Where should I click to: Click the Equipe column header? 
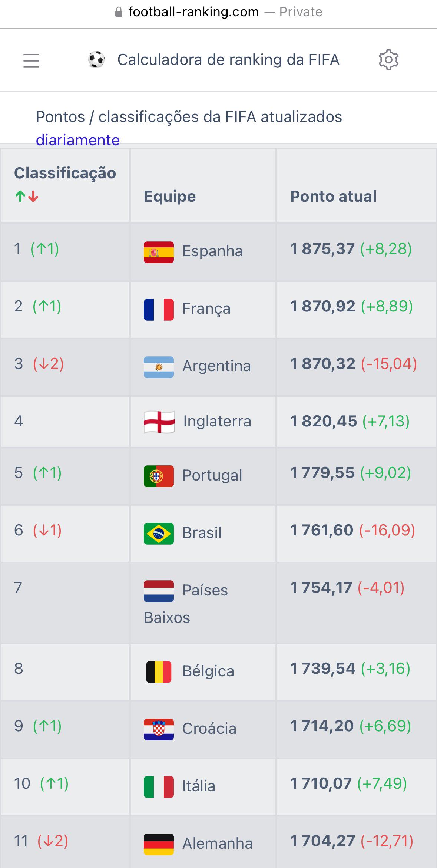click(169, 196)
